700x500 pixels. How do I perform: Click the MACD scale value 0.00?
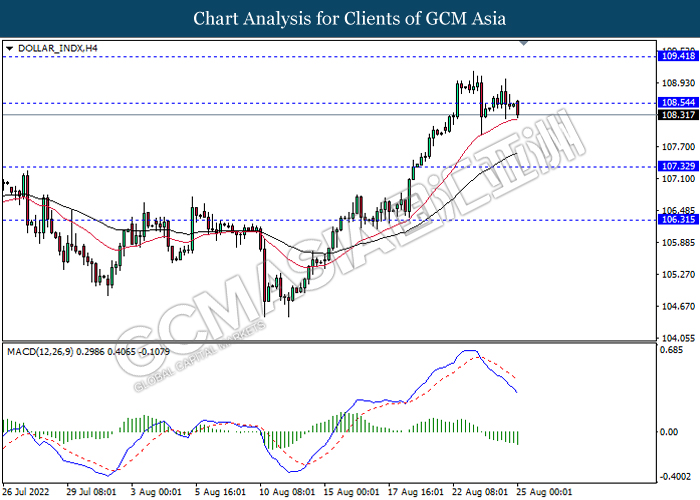[669, 432]
